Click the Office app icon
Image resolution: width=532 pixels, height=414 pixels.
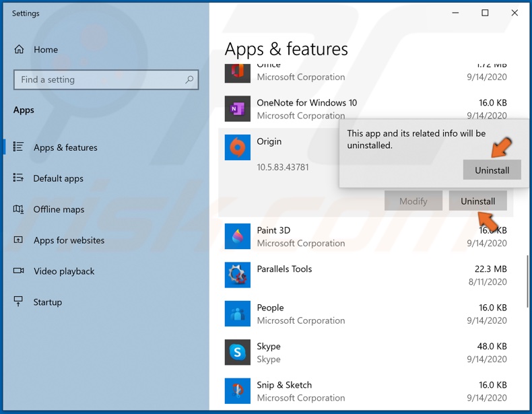(x=238, y=73)
